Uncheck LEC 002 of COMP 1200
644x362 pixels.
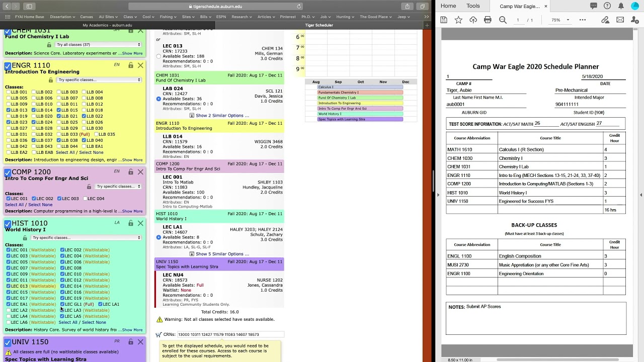(x=34, y=199)
